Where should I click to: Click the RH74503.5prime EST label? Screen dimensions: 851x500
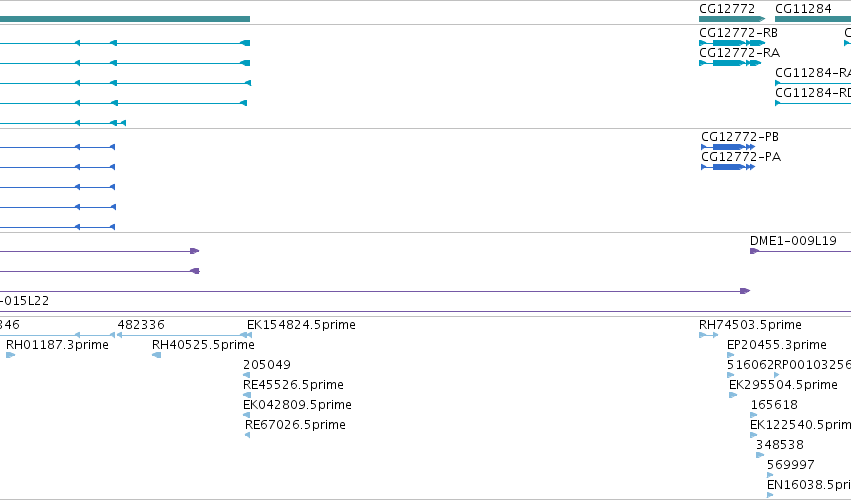pyautogui.click(x=750, y=325)
